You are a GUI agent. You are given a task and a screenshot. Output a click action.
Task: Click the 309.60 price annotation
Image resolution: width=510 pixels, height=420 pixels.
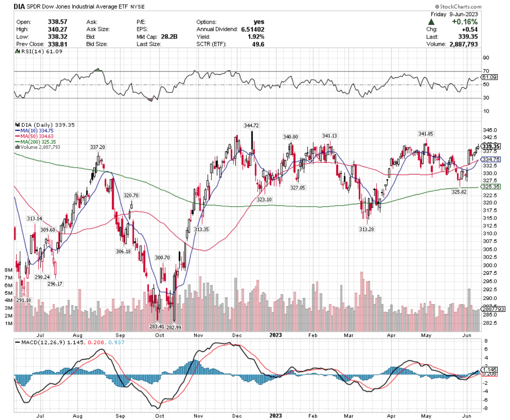point(48,230)
